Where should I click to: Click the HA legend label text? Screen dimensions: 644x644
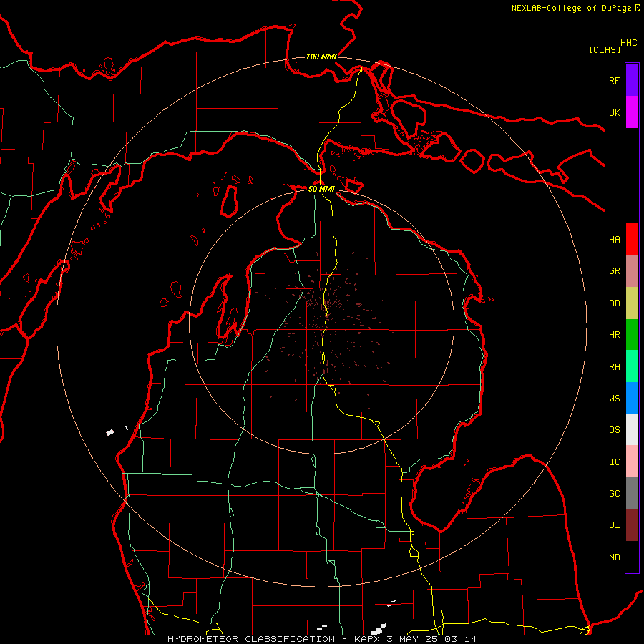(614, 239)
